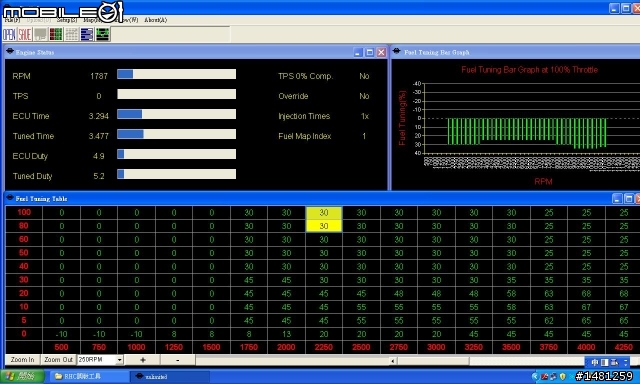Click the Fuel Tuning Table window icon
640x384 pixels.
(x=10, y=198)
